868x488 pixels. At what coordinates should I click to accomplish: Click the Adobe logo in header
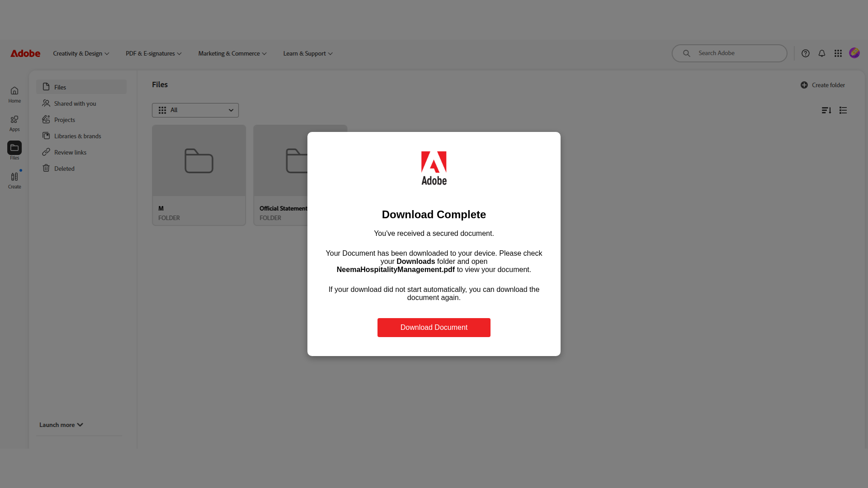tap(25, 53)
